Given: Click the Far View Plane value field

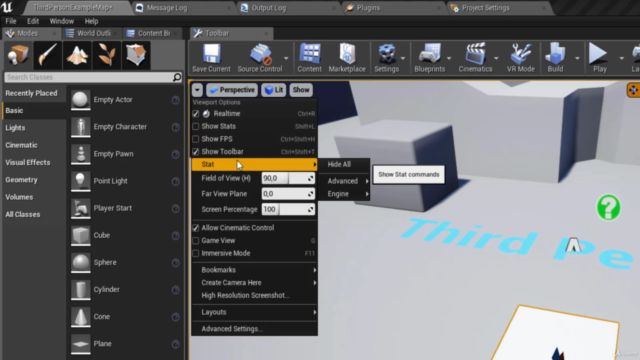Looking at the screenshot, I should pos(288,194).
